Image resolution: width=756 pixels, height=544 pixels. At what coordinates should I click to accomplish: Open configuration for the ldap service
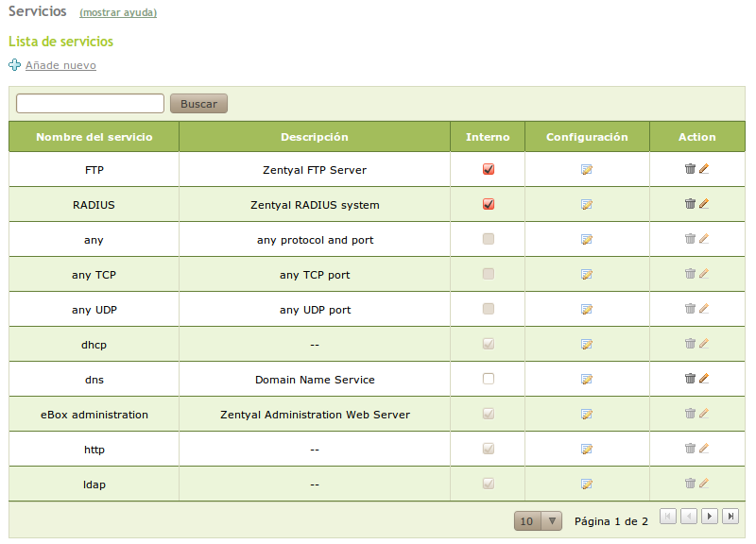587,484
